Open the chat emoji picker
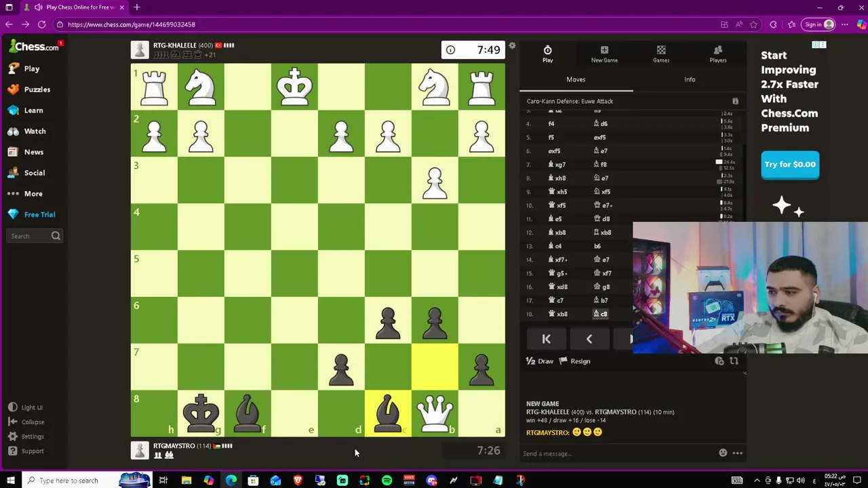868x488 pixels. [x=723, y=453]
